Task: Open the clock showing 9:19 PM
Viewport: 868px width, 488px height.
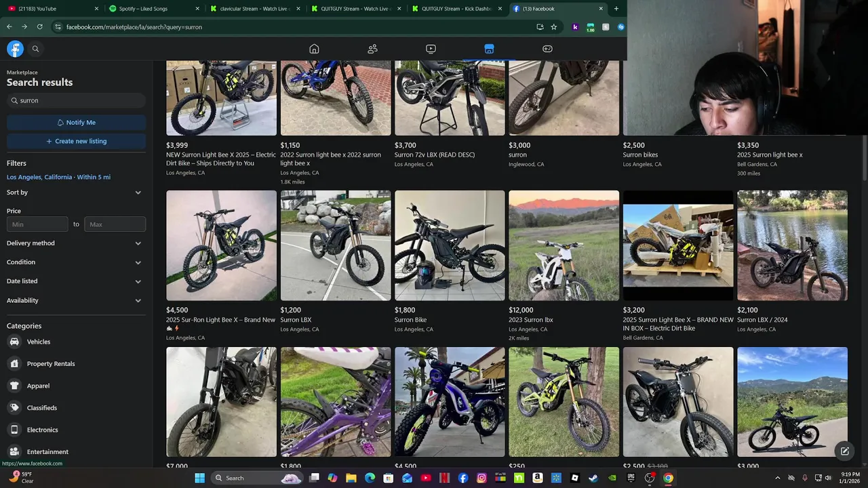Action: pyautogui.click(x=850, y=478)
